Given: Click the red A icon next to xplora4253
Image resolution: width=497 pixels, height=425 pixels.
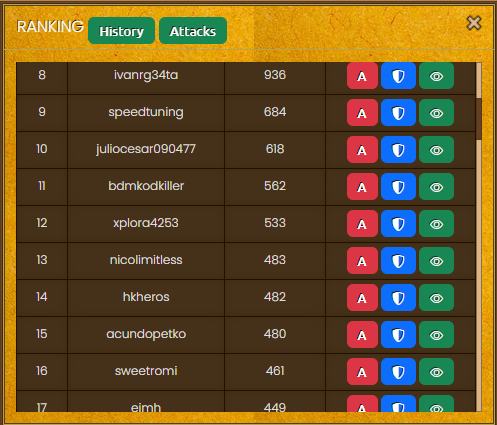Looking at the screenshot, I should pos(362,224).
